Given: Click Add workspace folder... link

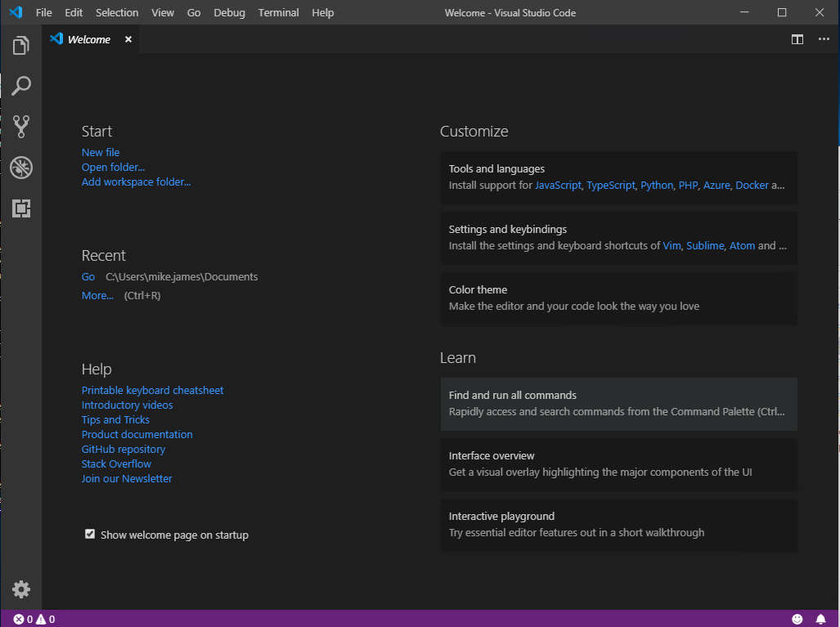Looking at the screenshot, I should (x=136, y=182).
